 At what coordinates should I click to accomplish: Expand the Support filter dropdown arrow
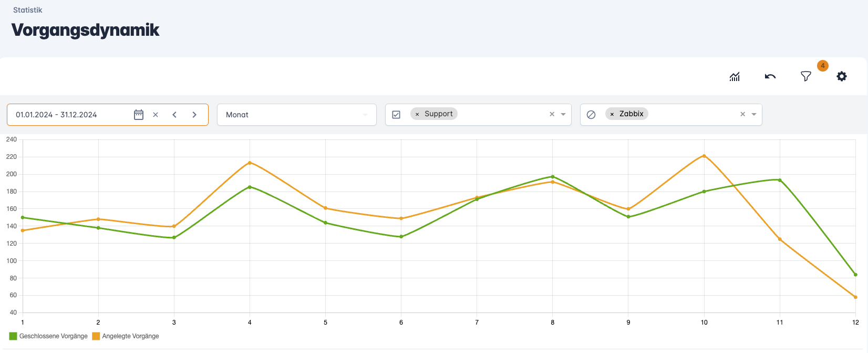click(x=563, y=115)
